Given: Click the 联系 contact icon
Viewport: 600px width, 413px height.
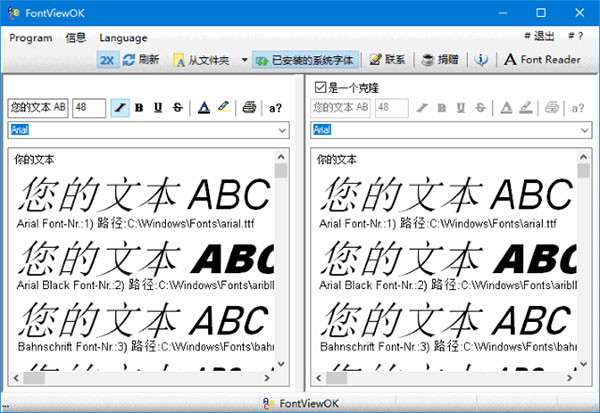Looking at the screenshot, I should (376, 60).
